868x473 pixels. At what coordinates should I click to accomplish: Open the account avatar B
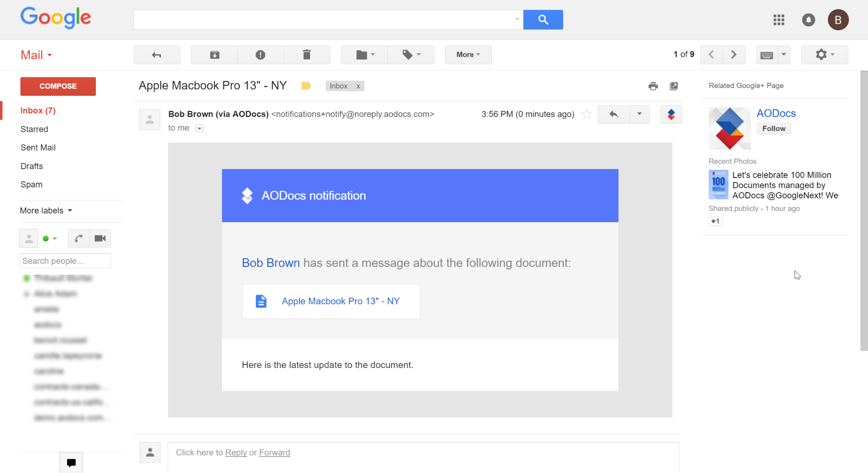[838, 20]
